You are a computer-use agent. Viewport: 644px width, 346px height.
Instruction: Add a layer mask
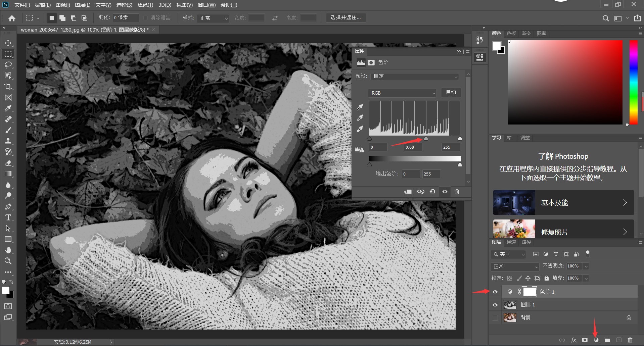click(x=585, y=340)
